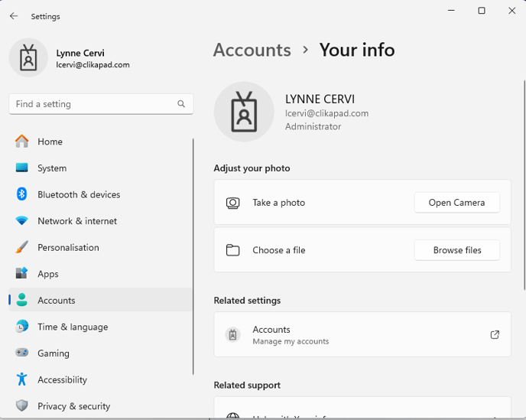This screenshot has height=420, width=526.
Task: Click the Browse files button
Action: (x=457, y=250)
